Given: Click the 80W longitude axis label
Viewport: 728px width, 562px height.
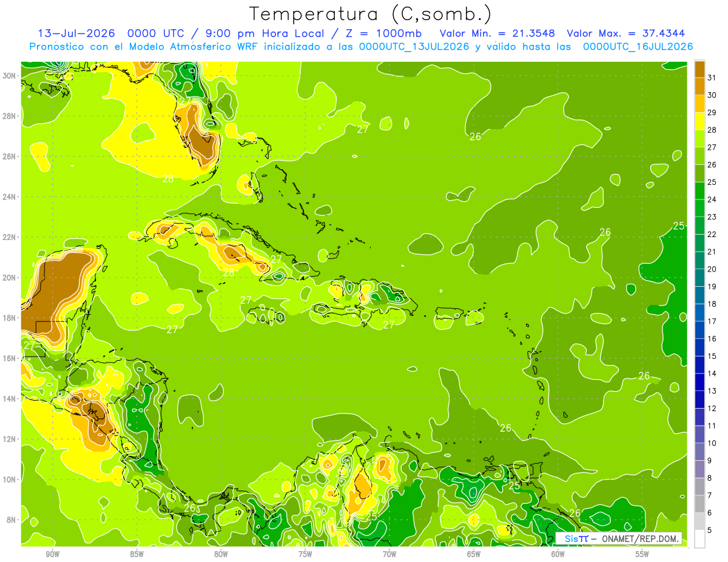Looking at the screenshot, I should 221,554.
